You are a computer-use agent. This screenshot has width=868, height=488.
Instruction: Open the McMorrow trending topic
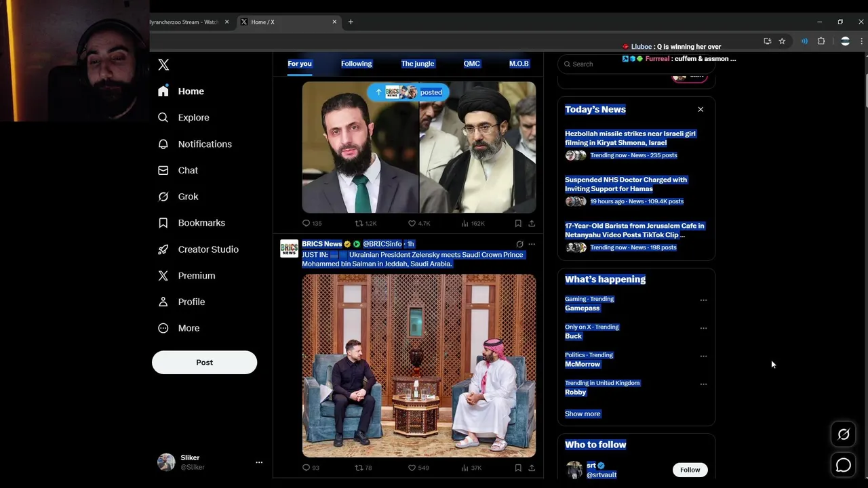coord(583,364)
